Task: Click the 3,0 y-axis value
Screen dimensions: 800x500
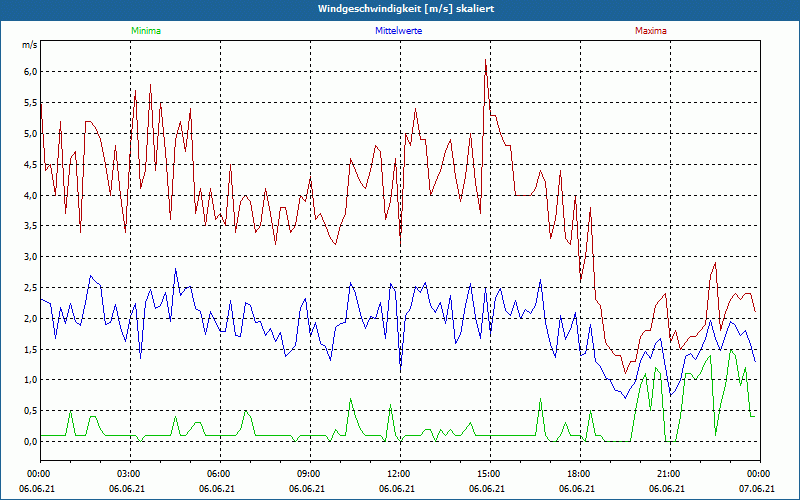Action: (x=31, y=257)
